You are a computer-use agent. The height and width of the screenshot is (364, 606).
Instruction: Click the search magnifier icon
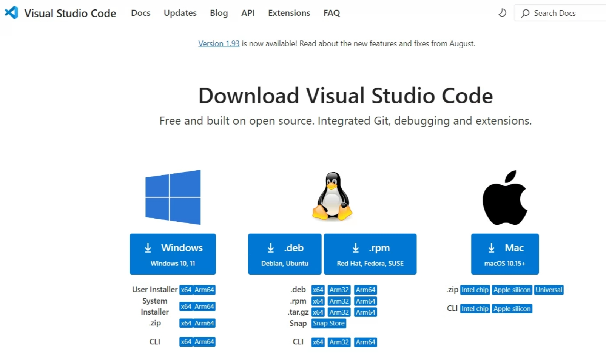coord(525,13)
